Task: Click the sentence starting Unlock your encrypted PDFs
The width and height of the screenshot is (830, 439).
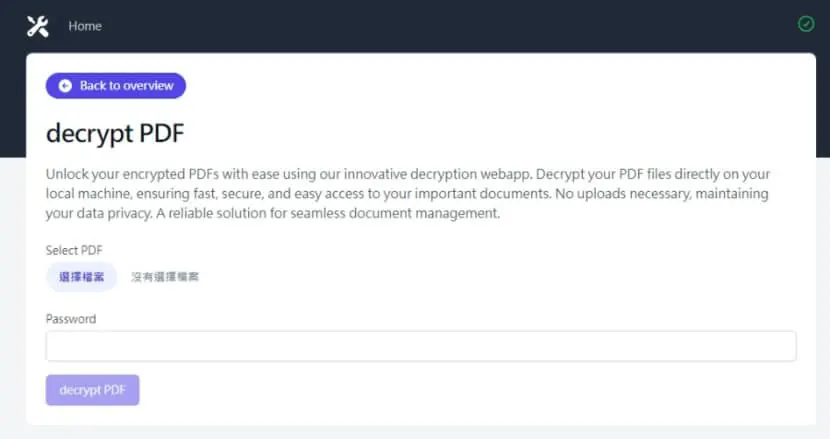Action: (x=290, y=174)
